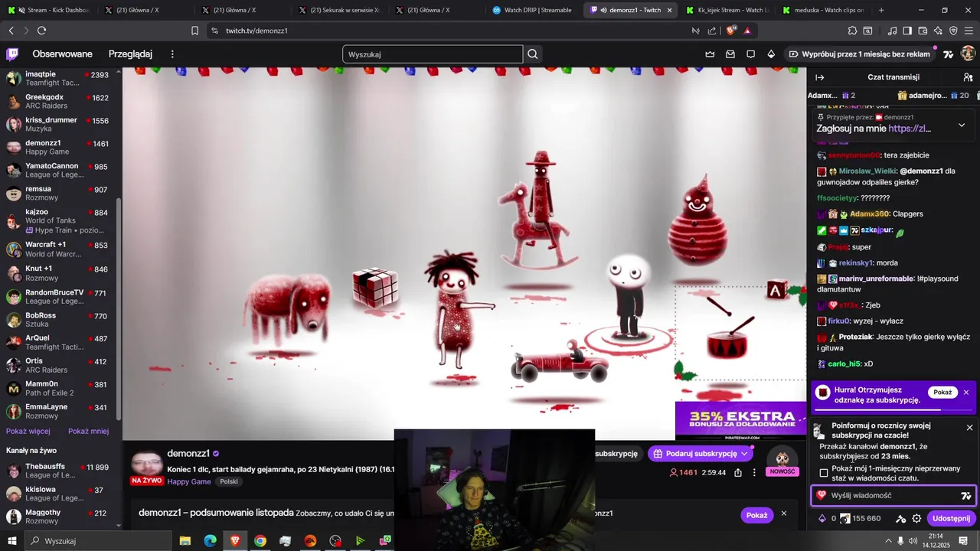Open the Przeglądaj menu item
This screenshot has width=980, height=551.
tap(130, 54)
